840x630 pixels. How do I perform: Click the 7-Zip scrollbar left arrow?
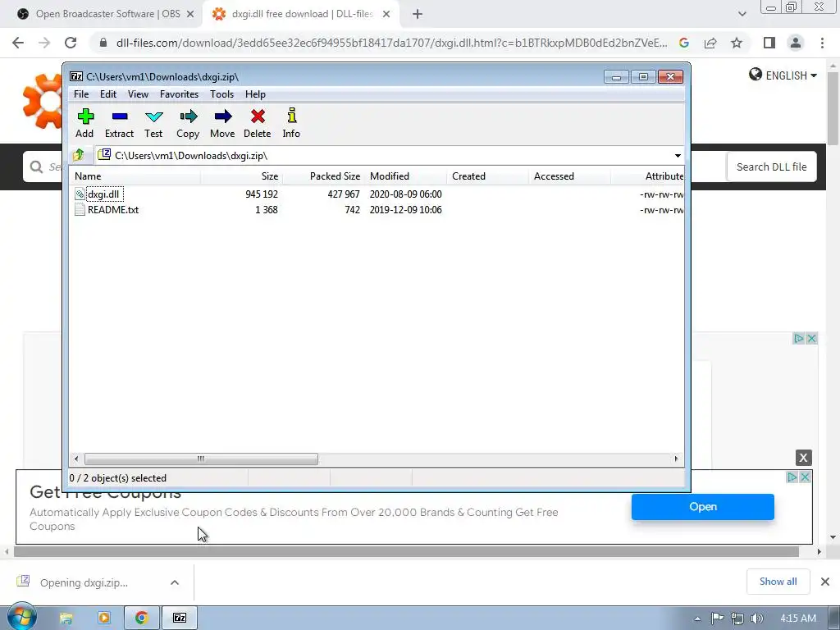click(76, 459)
